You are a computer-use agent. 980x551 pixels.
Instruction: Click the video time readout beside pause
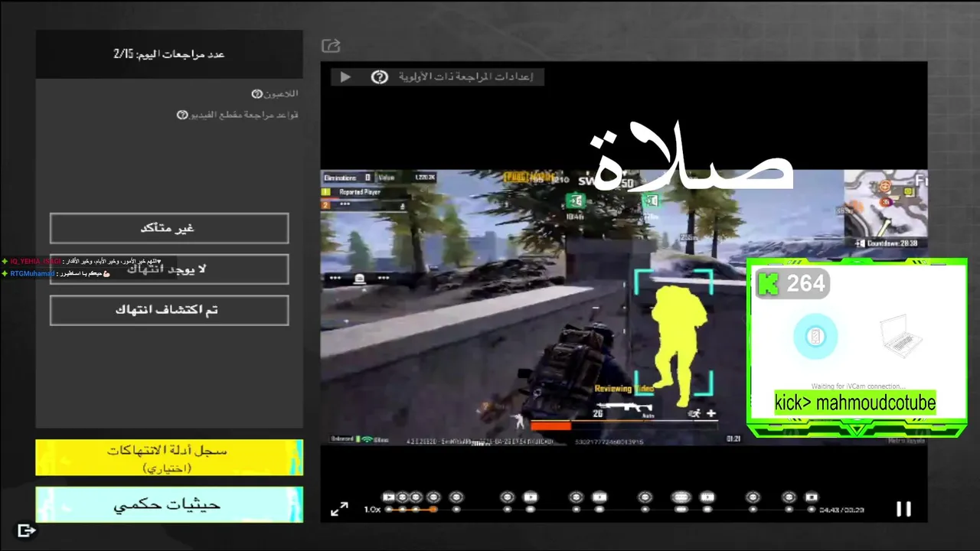click(x=841, y=510)
